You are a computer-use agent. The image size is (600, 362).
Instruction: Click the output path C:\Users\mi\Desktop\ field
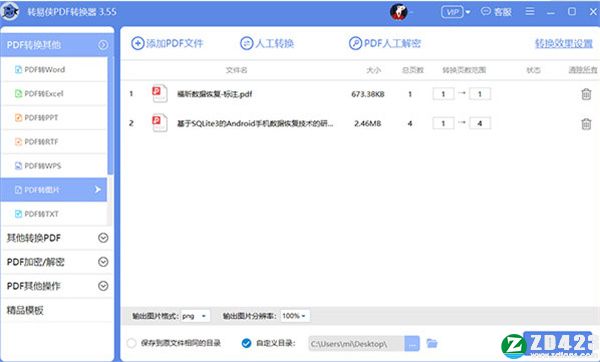click(356, 344)
